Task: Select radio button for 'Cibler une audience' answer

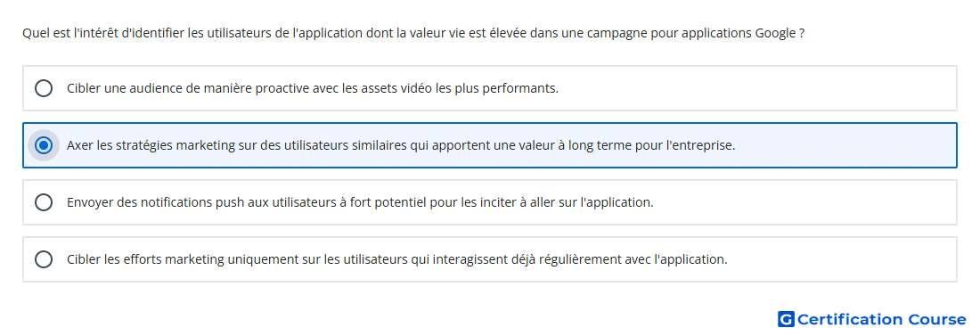Action: pyautogui.click(x=44, y=88)
